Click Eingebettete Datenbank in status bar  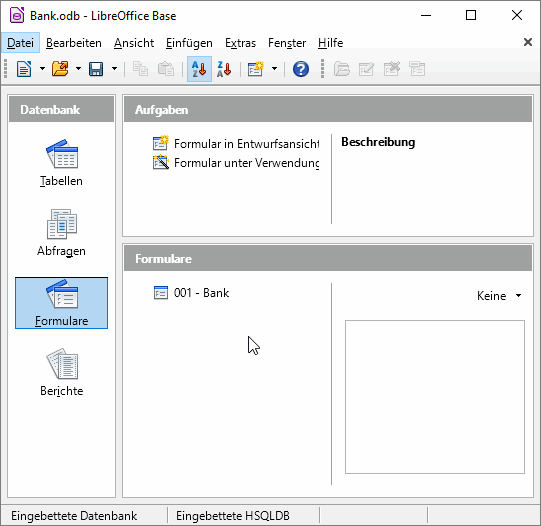point(74,516)
